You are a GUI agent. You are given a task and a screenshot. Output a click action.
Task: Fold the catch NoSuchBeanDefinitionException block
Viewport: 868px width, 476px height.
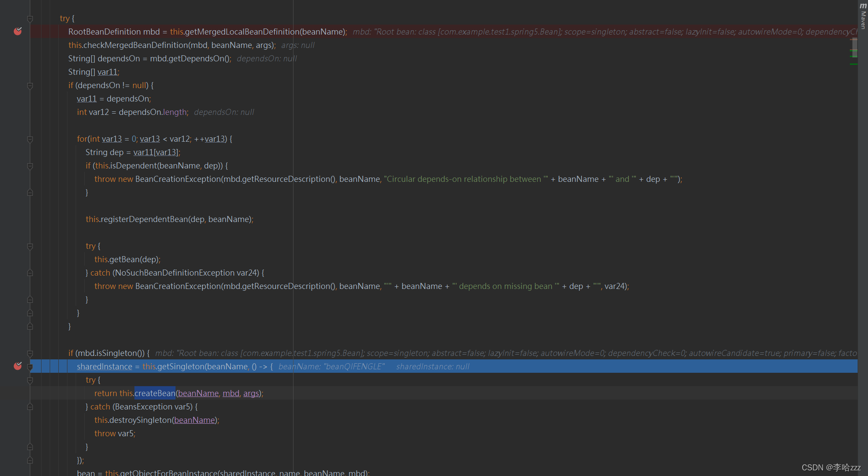(30, 273)
